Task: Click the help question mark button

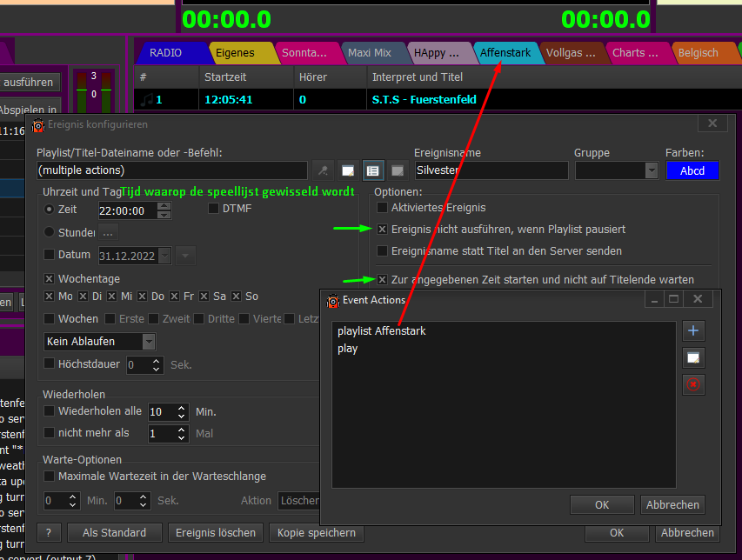Action: pyautogui.click(x=49, y=532)
